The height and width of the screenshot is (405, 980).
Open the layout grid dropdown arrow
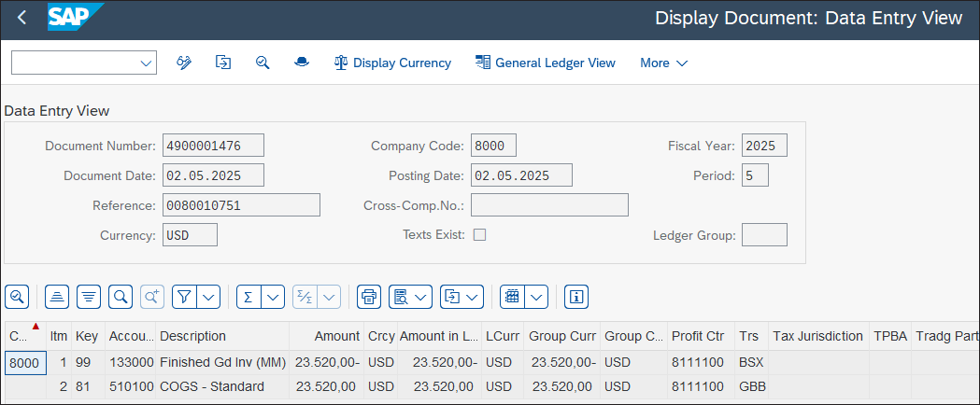click(536, 297)
